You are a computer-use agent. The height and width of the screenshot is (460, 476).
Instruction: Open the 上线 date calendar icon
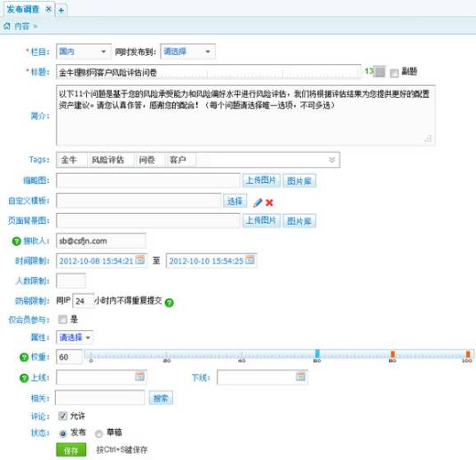(x=139, y=377)
